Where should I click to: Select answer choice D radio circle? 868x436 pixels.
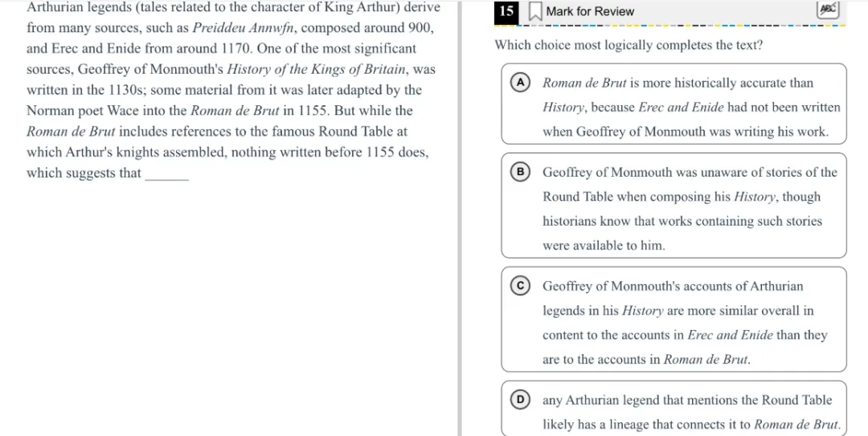click(520, 400)
